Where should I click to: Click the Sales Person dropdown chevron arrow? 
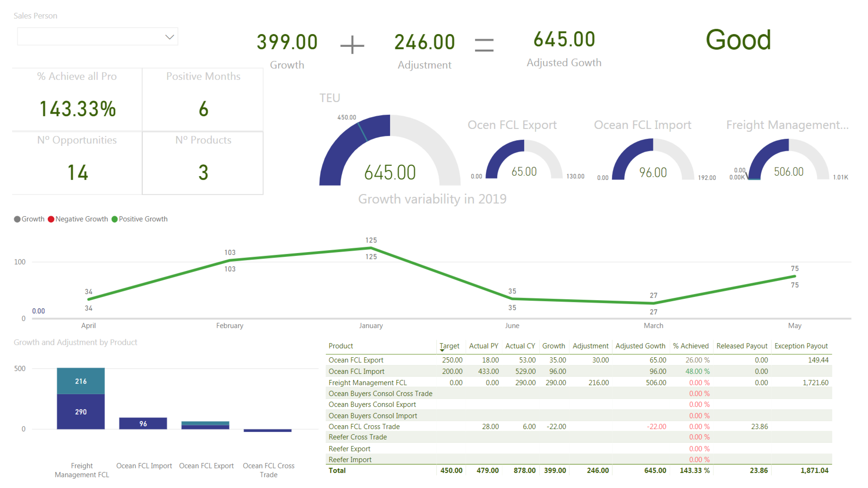coord(169,37)
